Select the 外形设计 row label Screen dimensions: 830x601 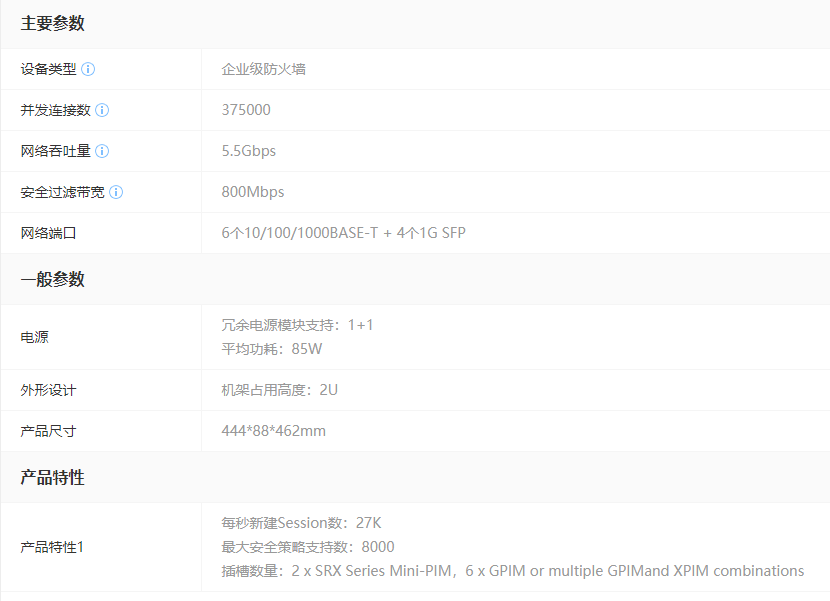pyautogui.click(x=48, y=390)
